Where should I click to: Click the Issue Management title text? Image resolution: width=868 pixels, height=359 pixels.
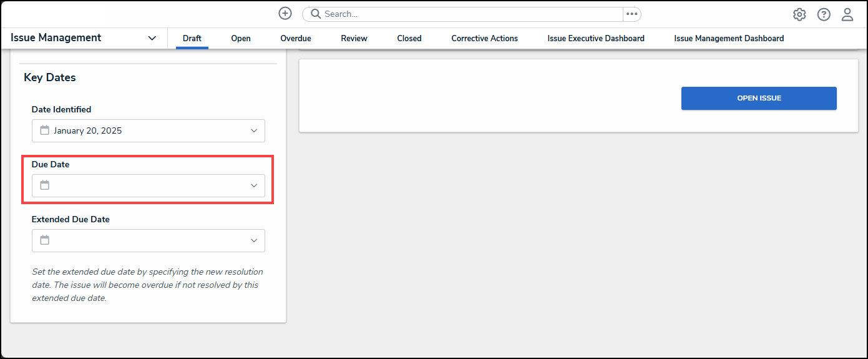tap(56, 37)
